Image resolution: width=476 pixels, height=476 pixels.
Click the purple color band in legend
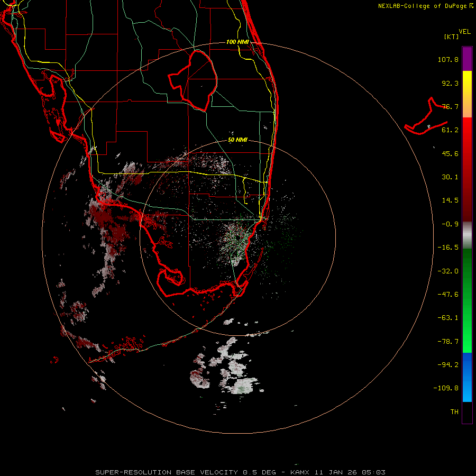pyautogui.click(x=467, y=59)
